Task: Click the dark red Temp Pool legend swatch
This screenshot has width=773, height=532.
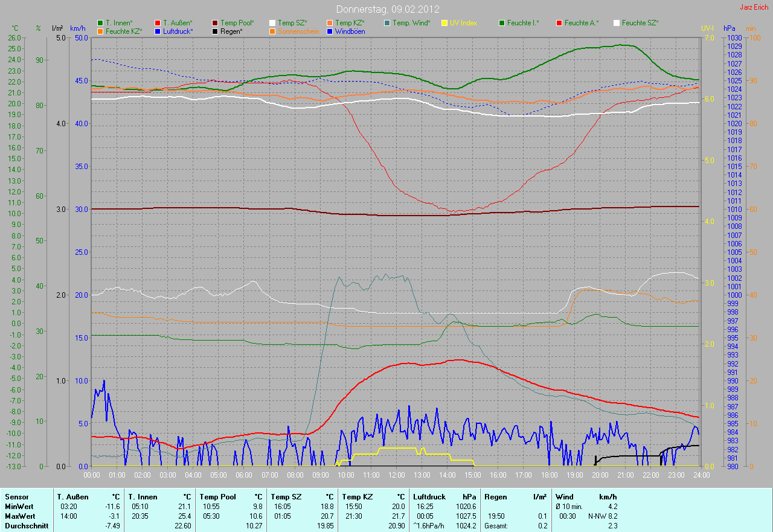Action: [215, 23]
